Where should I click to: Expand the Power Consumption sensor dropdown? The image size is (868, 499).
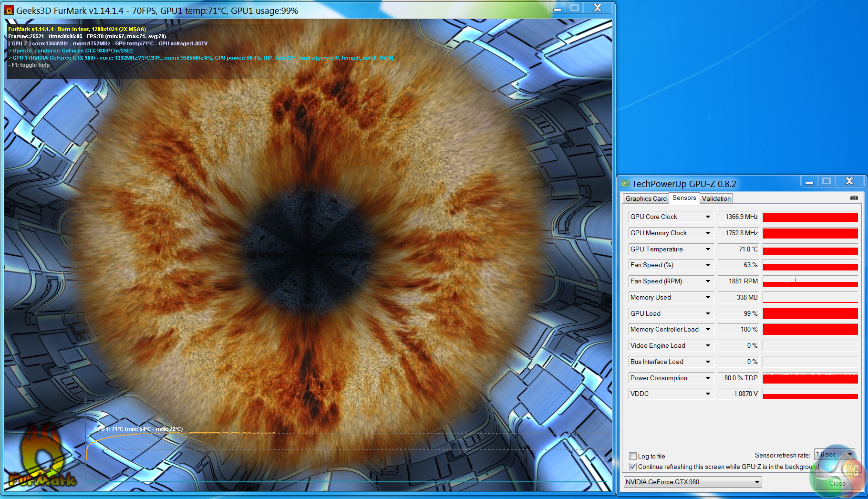[x=708, y=378]
